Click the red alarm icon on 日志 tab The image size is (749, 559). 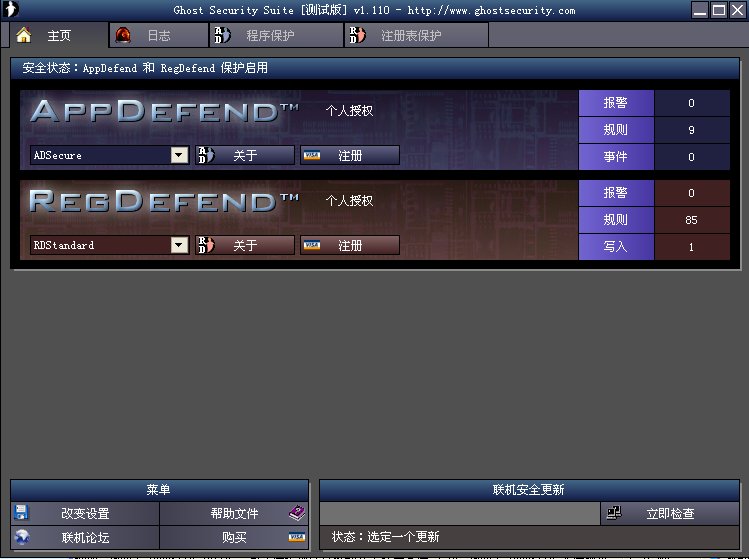pyautogui.click(x=123, y=35)
